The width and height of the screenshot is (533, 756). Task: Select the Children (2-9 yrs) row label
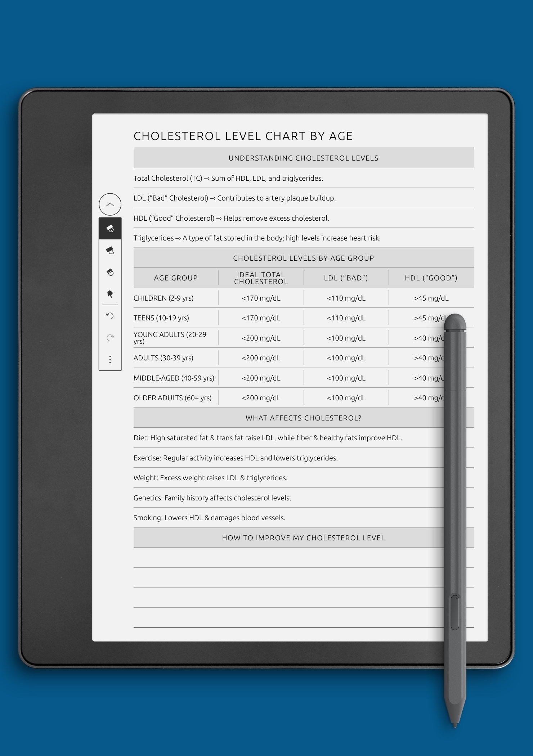click(x=164, y=298)
